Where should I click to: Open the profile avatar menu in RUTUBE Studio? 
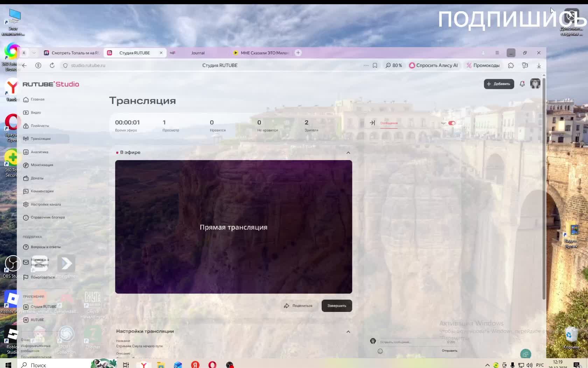coord(535,84)
